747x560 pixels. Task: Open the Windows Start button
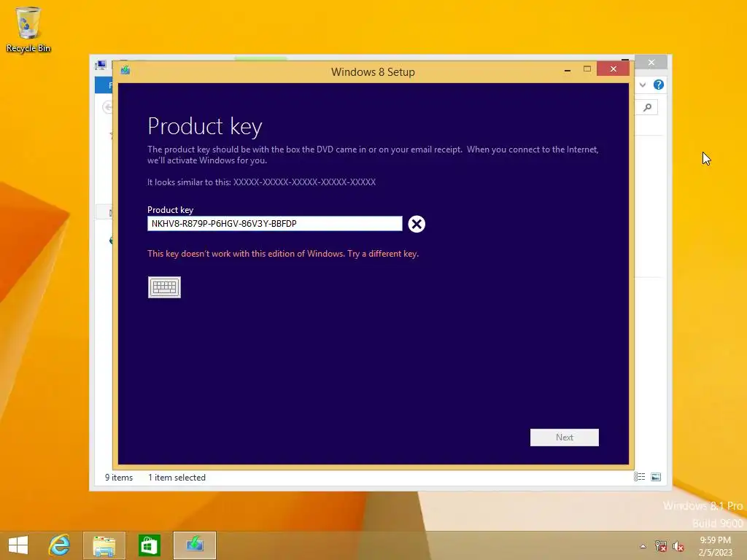18,545
